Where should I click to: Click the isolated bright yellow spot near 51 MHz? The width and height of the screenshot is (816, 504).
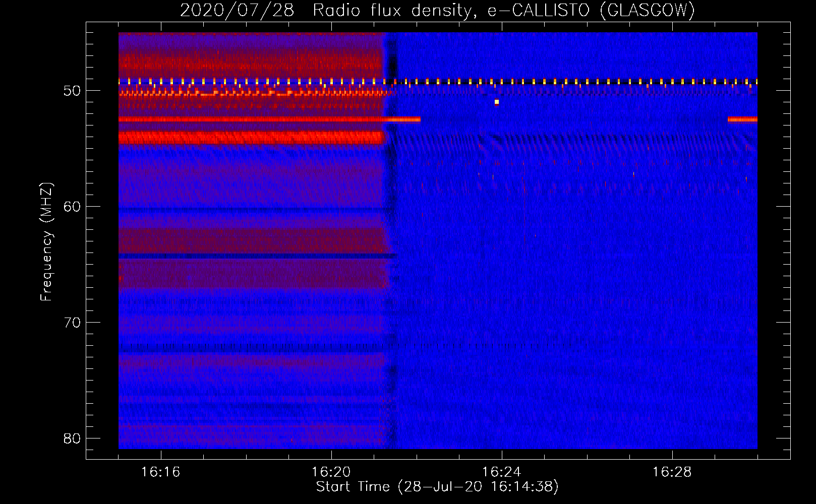point(497,102)
